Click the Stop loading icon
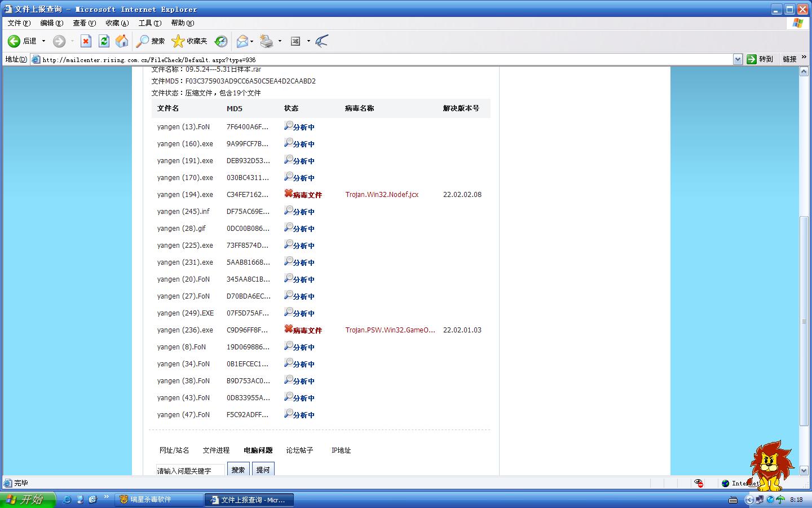 86,41
